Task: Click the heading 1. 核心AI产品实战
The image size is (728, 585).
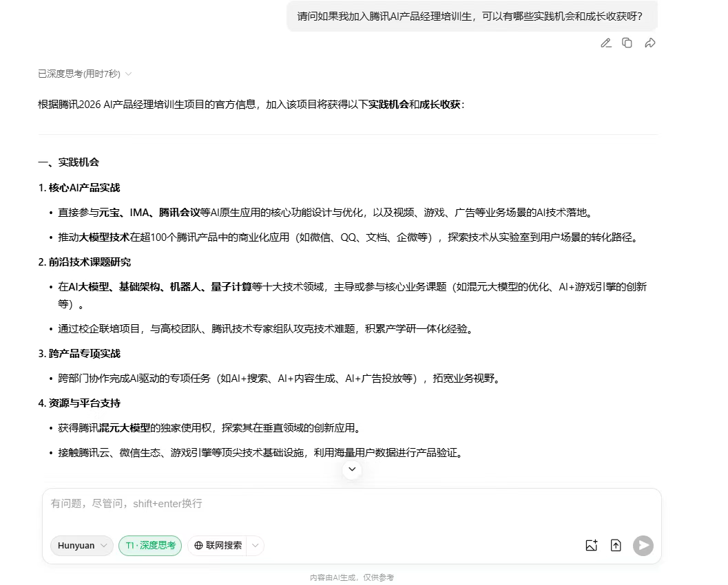Action: tap(79, 188)
